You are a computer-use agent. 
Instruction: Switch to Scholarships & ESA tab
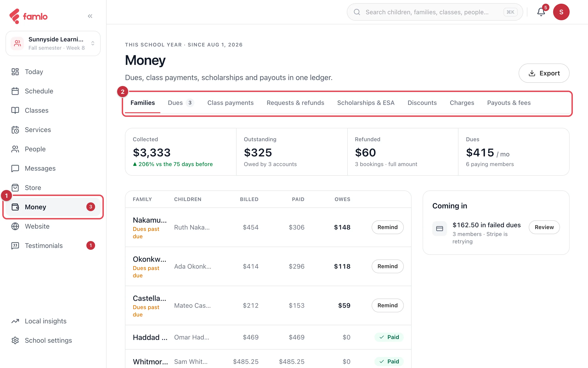point(366,103)
